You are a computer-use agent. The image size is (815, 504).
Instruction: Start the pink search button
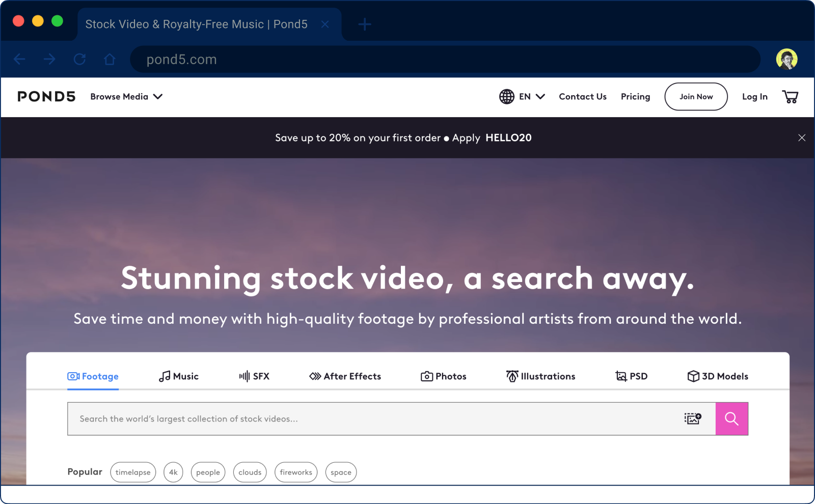pyautogui.click(x=732, y=418)
